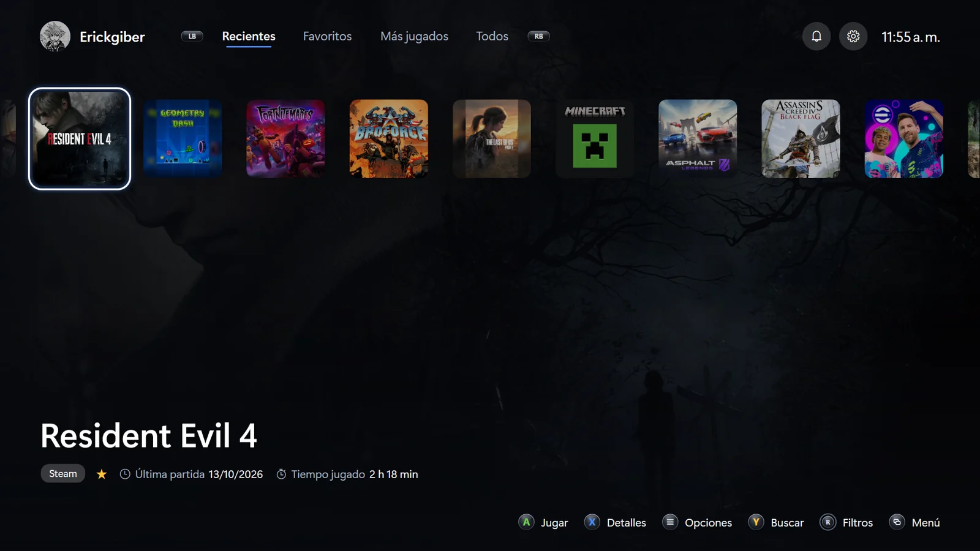The height and width of the screenshot is (551, 980).
Task: Click the Resident Evil 4 title heading
Action: pyautogui.click(x=149, y=436)
